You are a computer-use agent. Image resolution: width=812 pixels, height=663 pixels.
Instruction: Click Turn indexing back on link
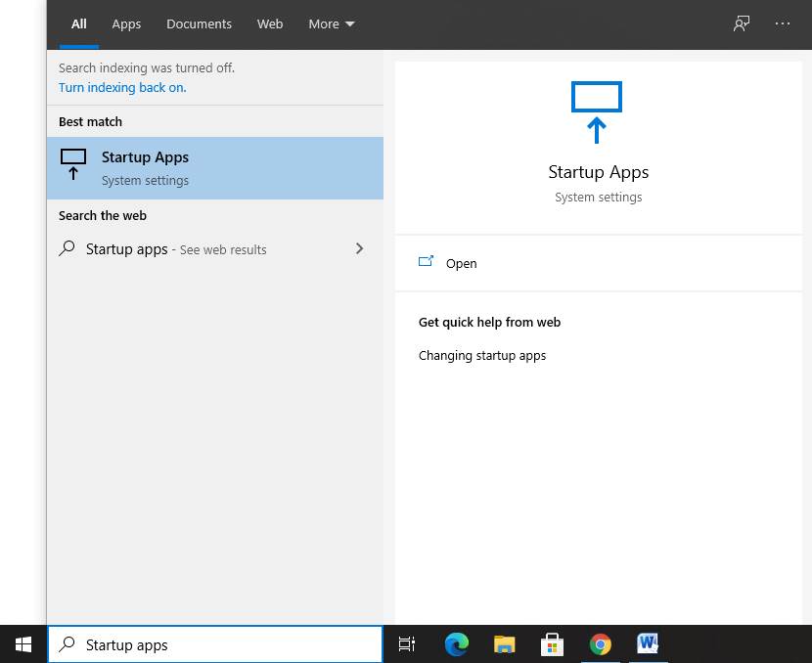pyautogui.click(x=122, y=87)
